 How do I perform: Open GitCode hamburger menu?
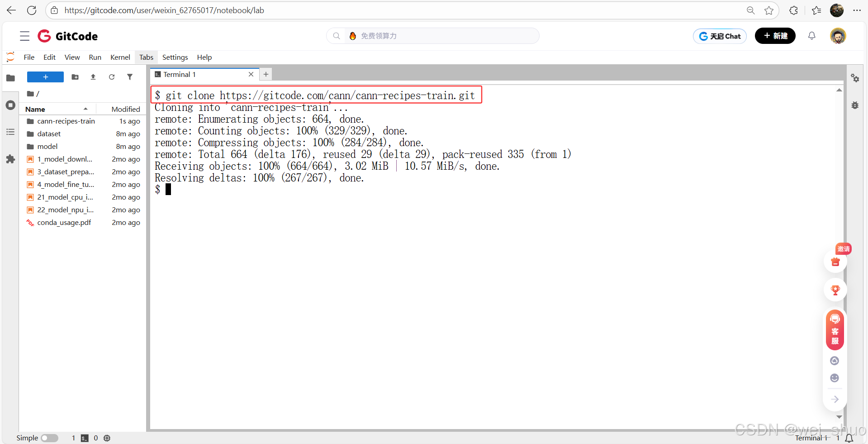click(25, 36)
